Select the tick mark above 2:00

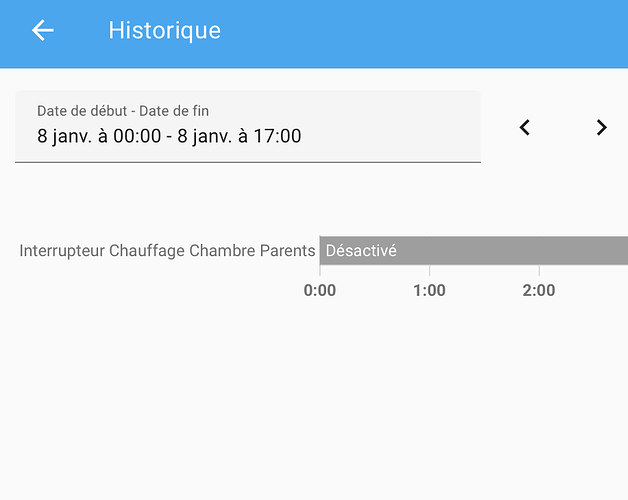(539, 271)
